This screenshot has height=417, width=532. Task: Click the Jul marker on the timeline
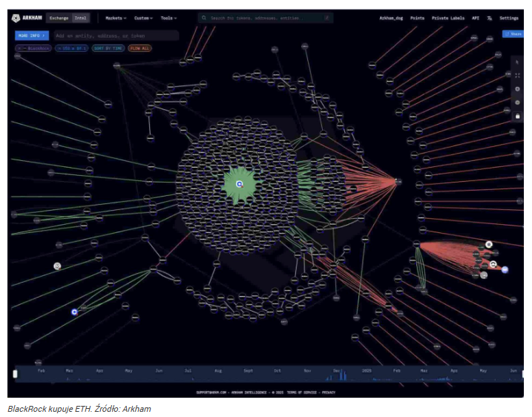pos(188,371)
